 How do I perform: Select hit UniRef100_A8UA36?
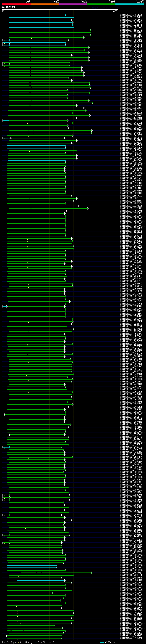tap(131, 153)
